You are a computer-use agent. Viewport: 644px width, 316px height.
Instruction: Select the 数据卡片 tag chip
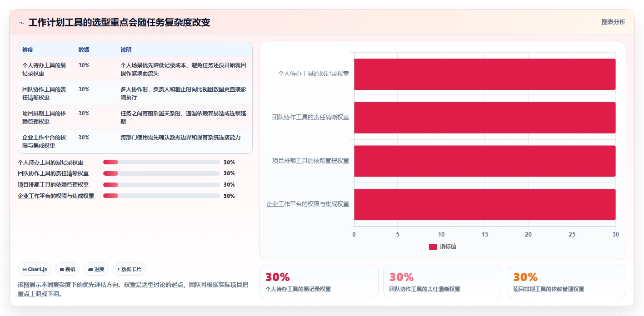[129, 269]
